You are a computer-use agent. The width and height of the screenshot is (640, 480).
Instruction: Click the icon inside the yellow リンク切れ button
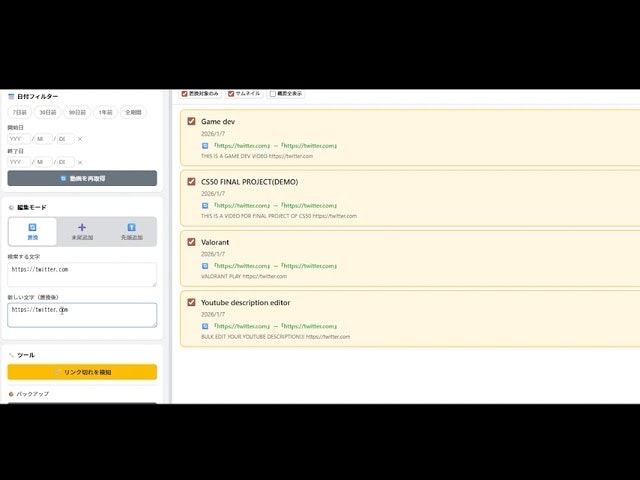click(58, 372)
